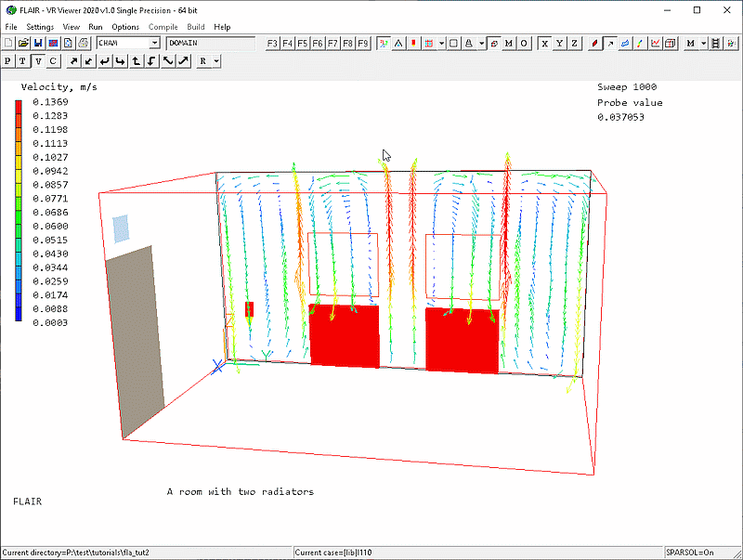Click the animation filmstrip icon
Viewport: 743px width, 560px height.
point(719,43)
